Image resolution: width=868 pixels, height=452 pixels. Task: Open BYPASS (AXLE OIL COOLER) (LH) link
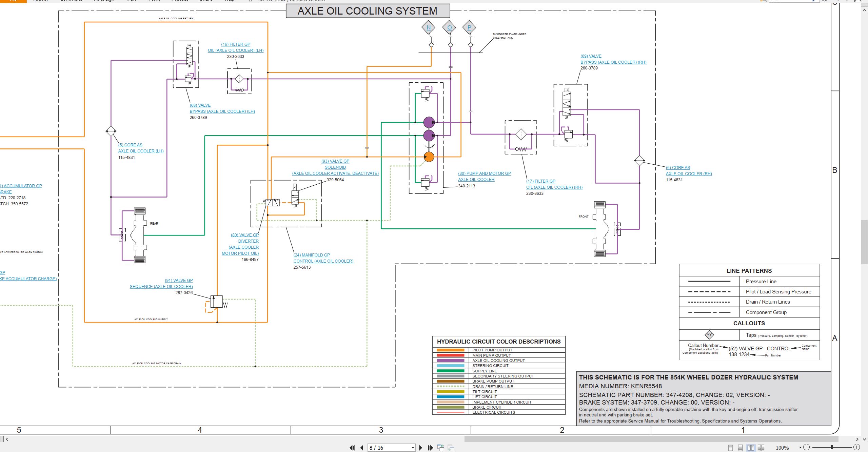click(x=222, y=111)
